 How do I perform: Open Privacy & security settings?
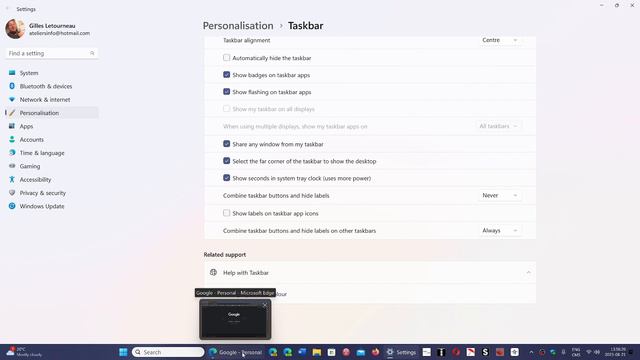point(51,193)
